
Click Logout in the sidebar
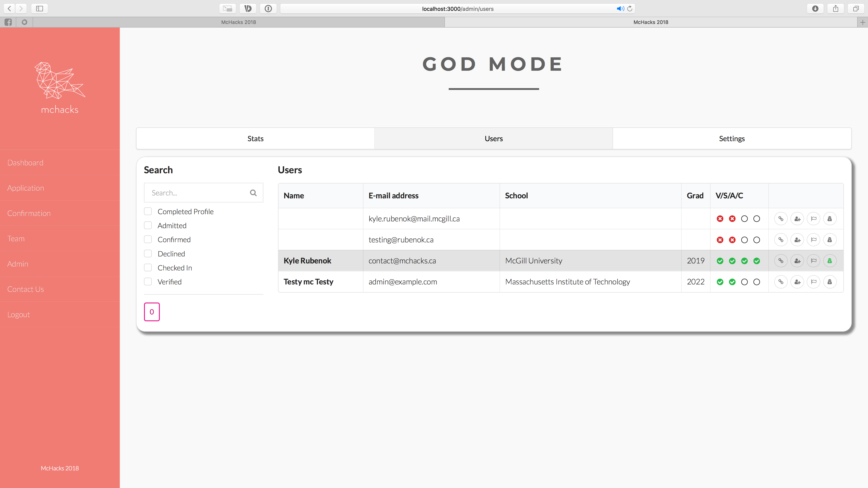click(19, 314)
